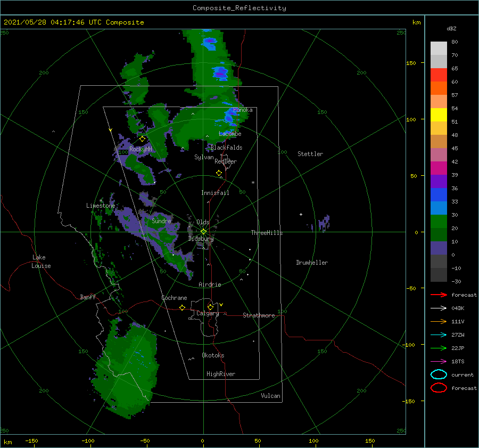This screenshot has height=448, width=479.
Task: Click the Sylvan label on the map
Action: pos(204,157)
